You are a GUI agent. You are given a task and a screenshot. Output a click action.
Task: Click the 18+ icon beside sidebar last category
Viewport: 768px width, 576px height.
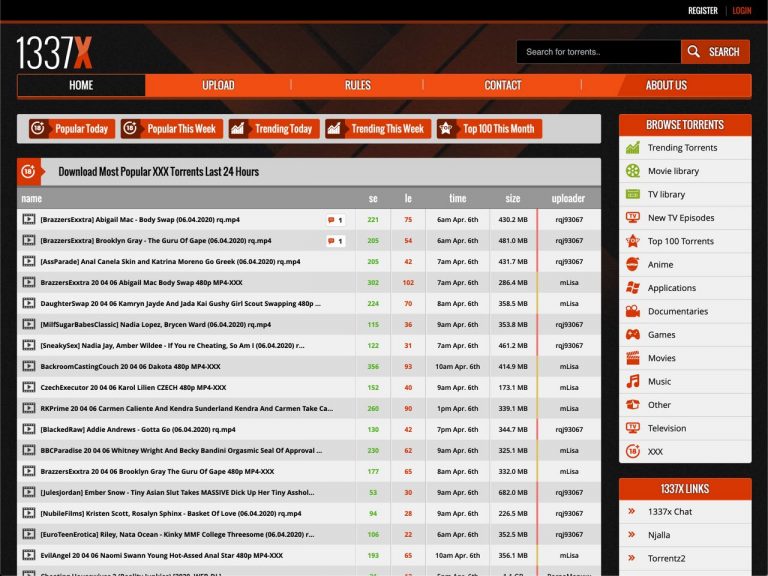632,451
